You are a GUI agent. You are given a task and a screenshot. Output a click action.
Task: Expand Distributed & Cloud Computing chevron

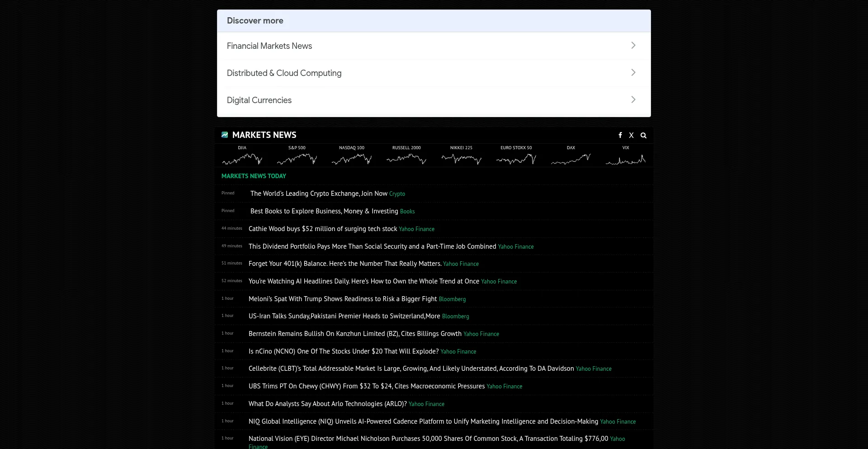[633, 72]
